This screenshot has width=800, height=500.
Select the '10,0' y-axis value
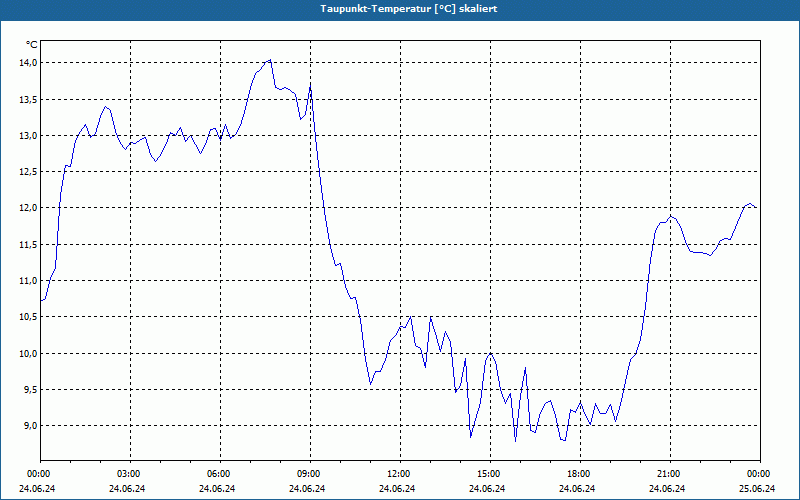(28, 354)
